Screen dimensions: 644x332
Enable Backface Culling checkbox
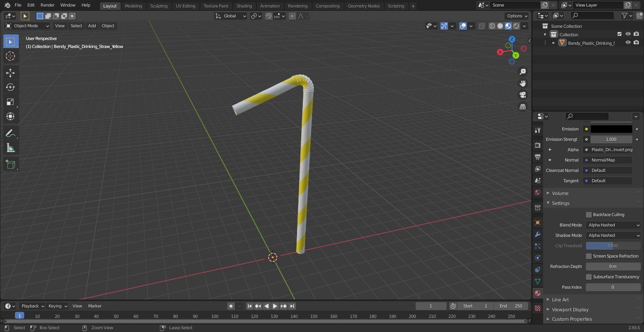[589, 215]
